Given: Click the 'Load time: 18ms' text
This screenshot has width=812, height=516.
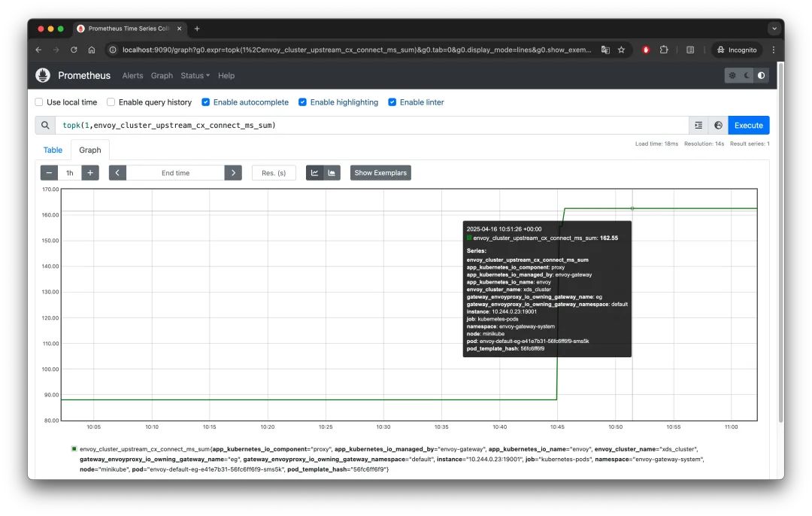Looking at the screenshot, I should tap(656, 144).
